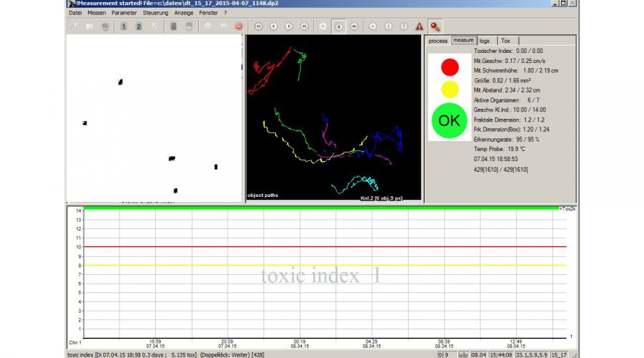Click the 'Geschw.Kl.Ind.: 10.00 / 14.00' line

click(509, 110)
